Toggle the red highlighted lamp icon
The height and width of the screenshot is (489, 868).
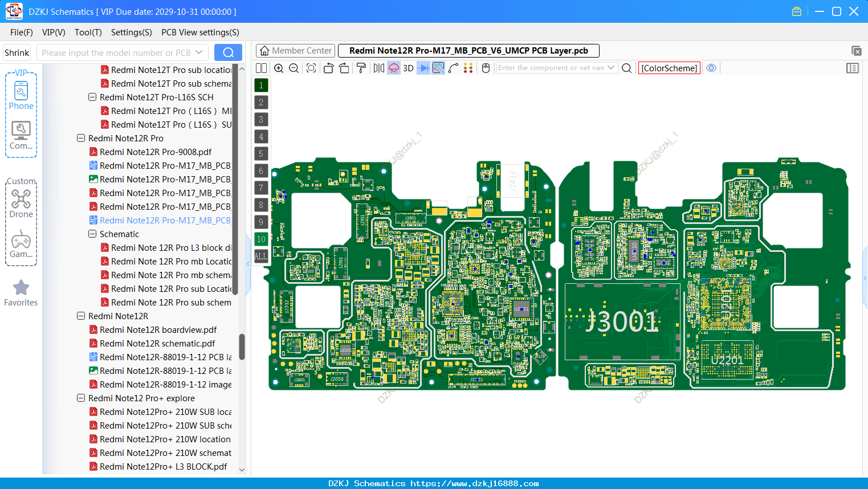394,68
